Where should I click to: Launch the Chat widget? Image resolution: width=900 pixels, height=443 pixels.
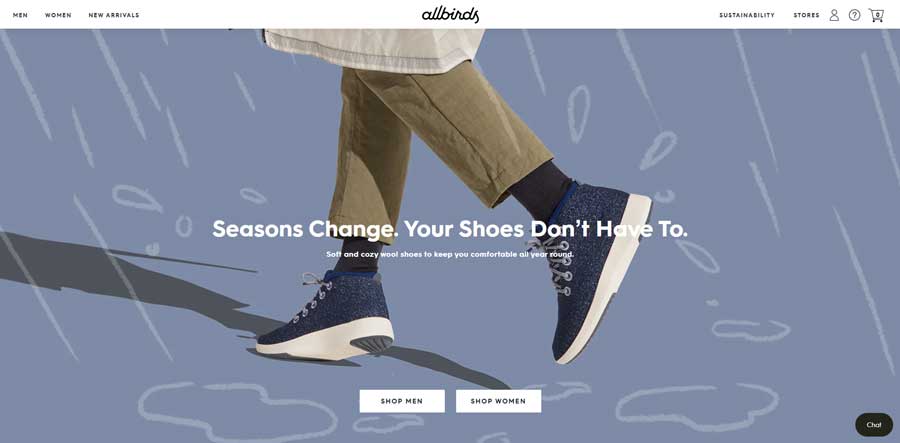point(874,425)
